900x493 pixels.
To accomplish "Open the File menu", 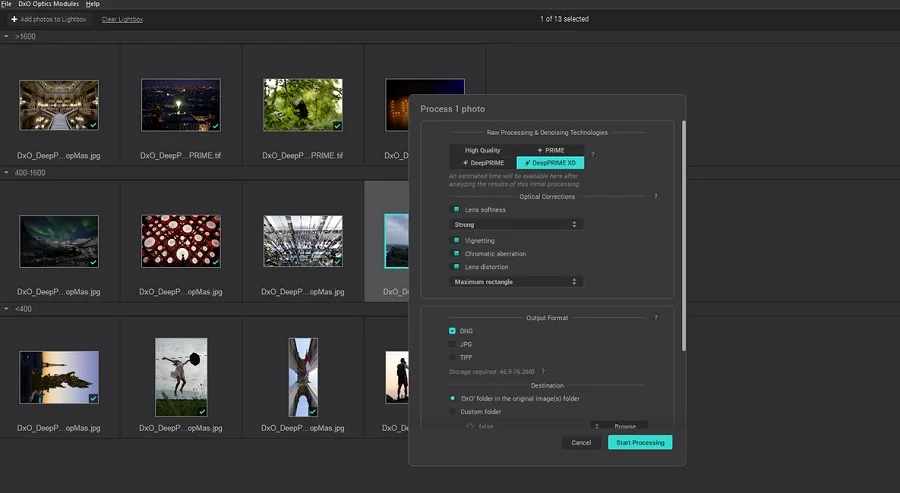I will [x=6, y=3].
